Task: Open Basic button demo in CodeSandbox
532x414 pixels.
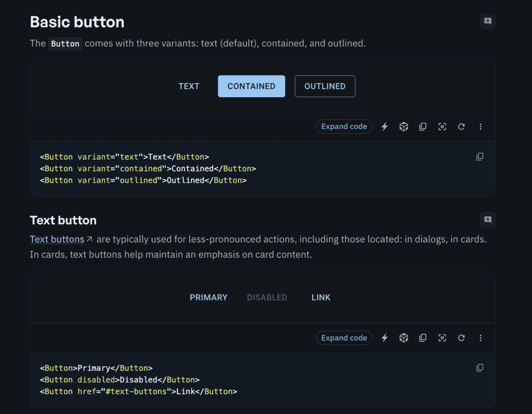Action: coord(404,126)
